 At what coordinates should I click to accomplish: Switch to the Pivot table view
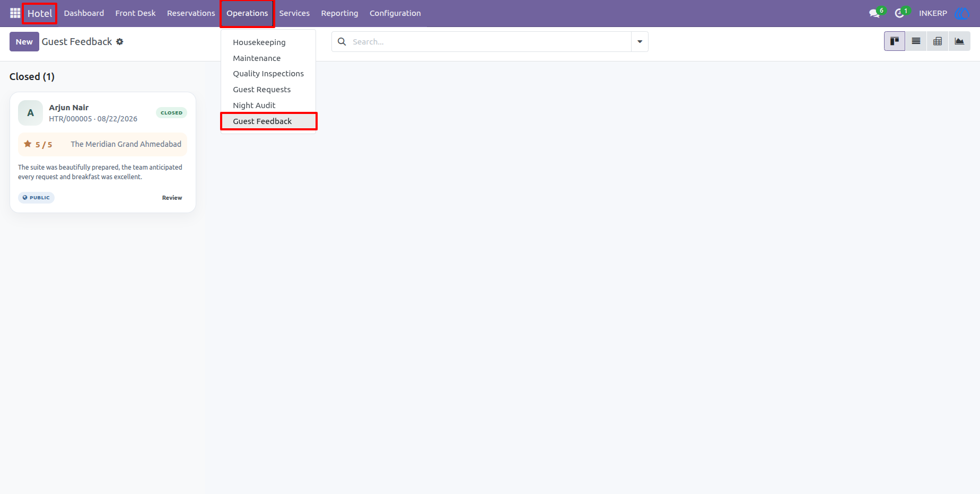[938, 41]
